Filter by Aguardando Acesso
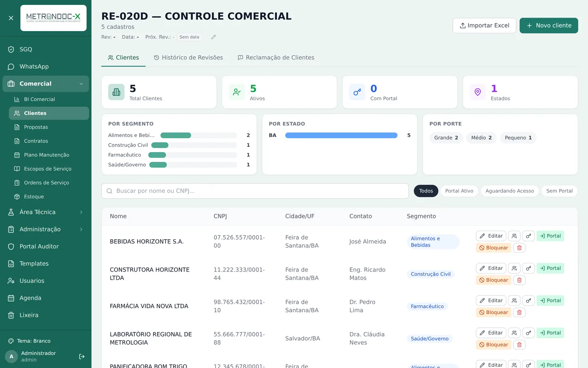Image resolution: width=588 pixels, height=368 pixels. coord(510,191)
